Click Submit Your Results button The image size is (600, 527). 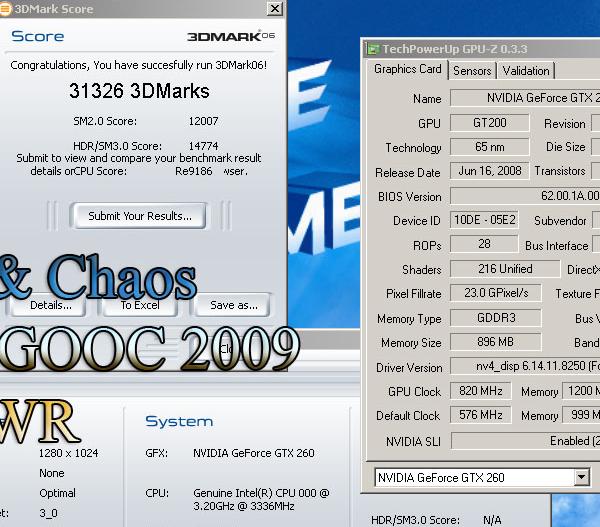tap(140, 216)
